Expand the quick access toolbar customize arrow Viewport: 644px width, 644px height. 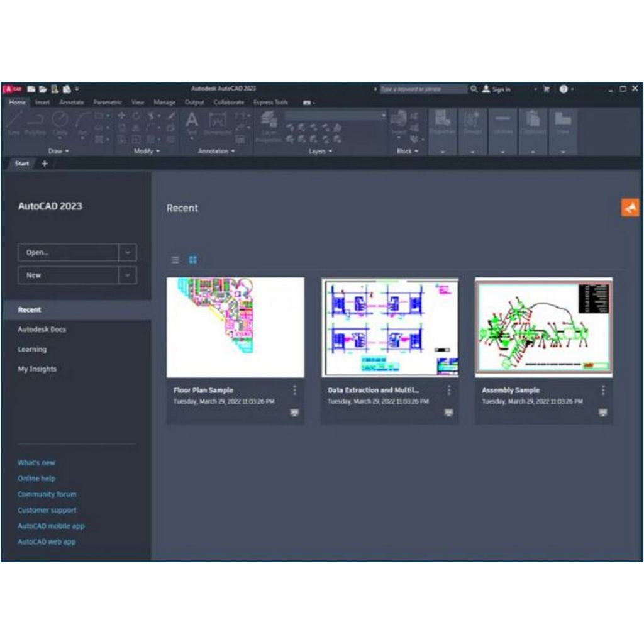pyautogui.click(x=77, y=89)
